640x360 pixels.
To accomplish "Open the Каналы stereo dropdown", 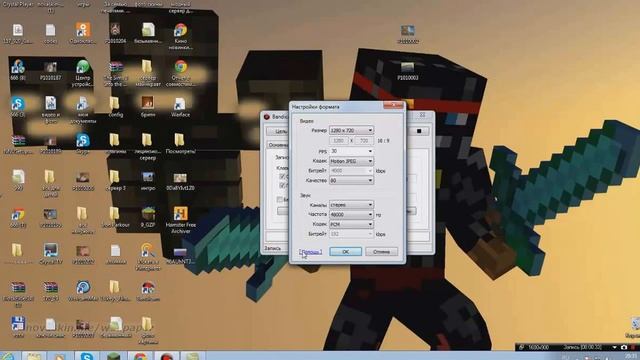I will click(x=351, y=204).
